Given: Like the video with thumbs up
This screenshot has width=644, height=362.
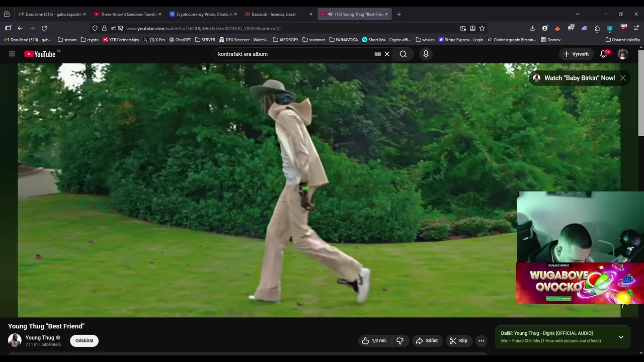Looking at the screenshot, I should point(374,341).
